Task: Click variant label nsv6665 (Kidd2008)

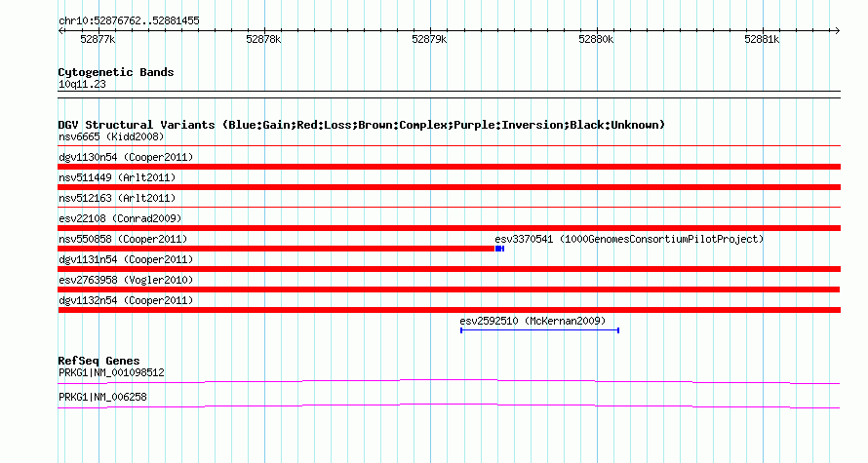Action: 111,136
